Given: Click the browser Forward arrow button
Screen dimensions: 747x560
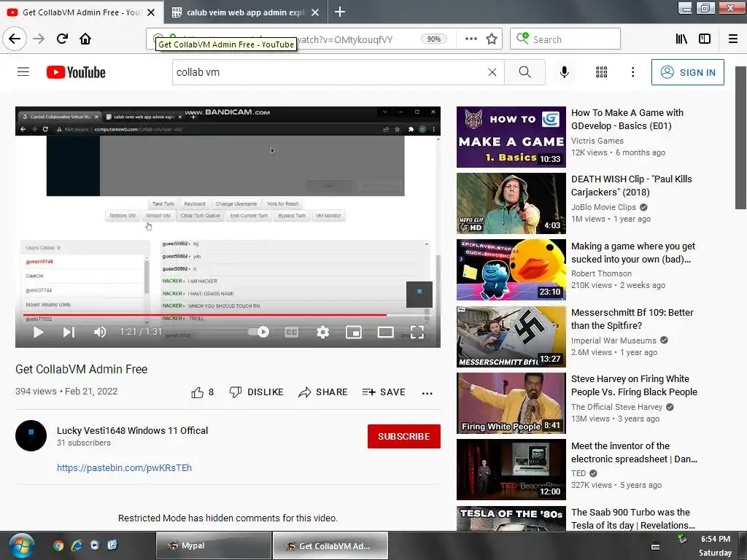Looking at the screenshot, I should [x=39, y=39].
